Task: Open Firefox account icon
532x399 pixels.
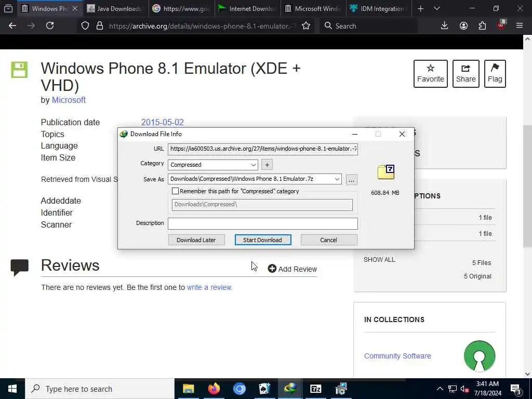Action: 463,26
